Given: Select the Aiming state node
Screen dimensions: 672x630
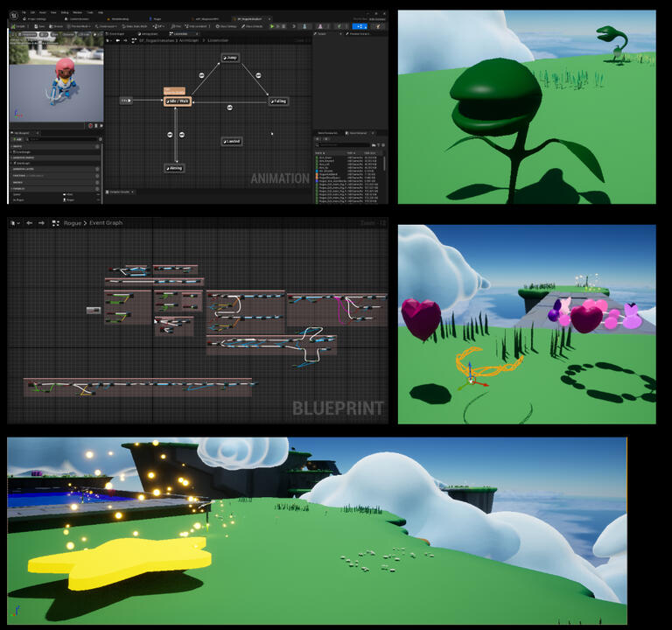Looking at the screenshot, I should pyautogui.click(x=176, y=167).
